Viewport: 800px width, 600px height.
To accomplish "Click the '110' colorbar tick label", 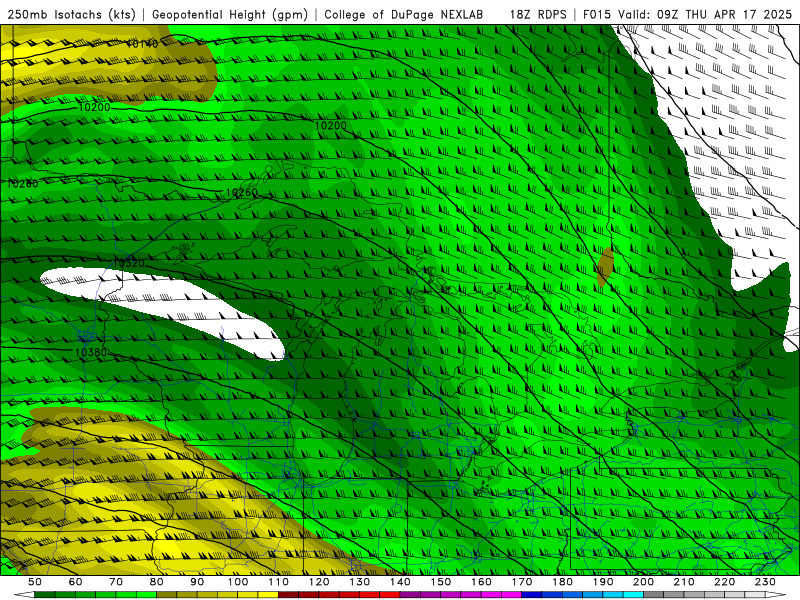I will pos(279,582).
